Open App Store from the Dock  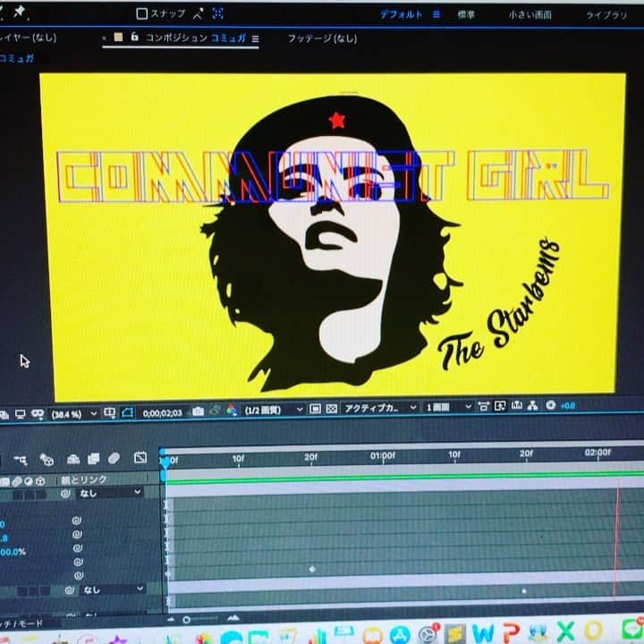[400, 634]
